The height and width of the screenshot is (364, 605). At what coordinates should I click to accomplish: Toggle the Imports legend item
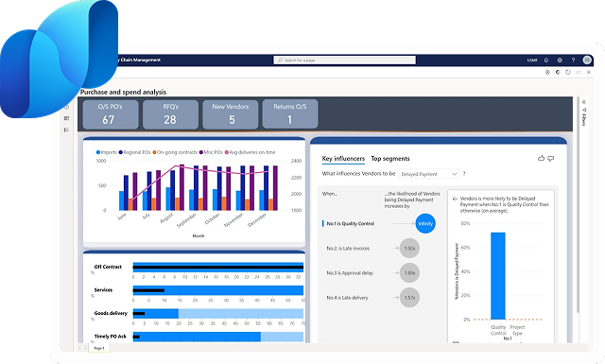click(106, 152)
